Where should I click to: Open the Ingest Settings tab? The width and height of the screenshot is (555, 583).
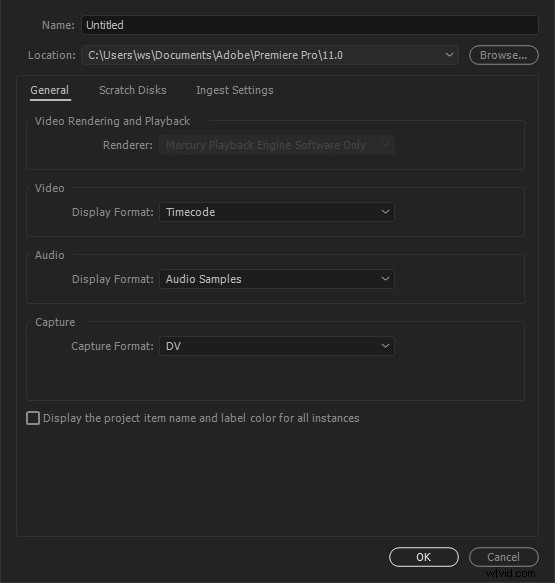click(235, 90)
